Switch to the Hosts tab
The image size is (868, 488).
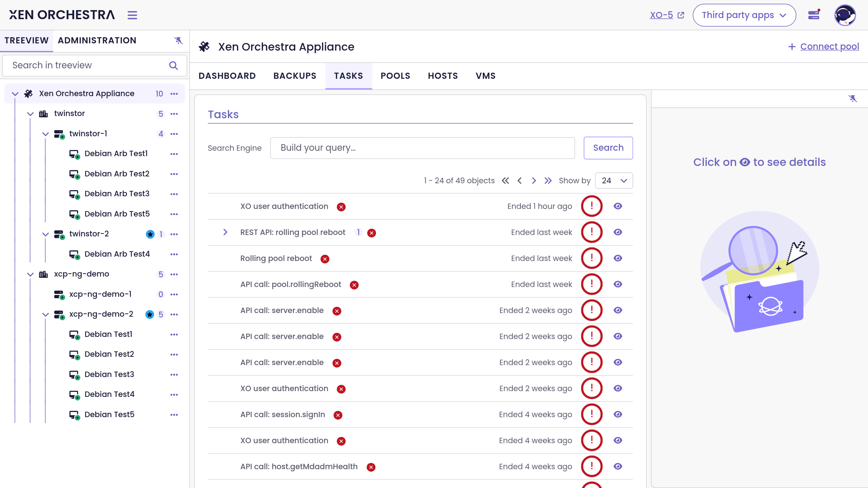443,76
